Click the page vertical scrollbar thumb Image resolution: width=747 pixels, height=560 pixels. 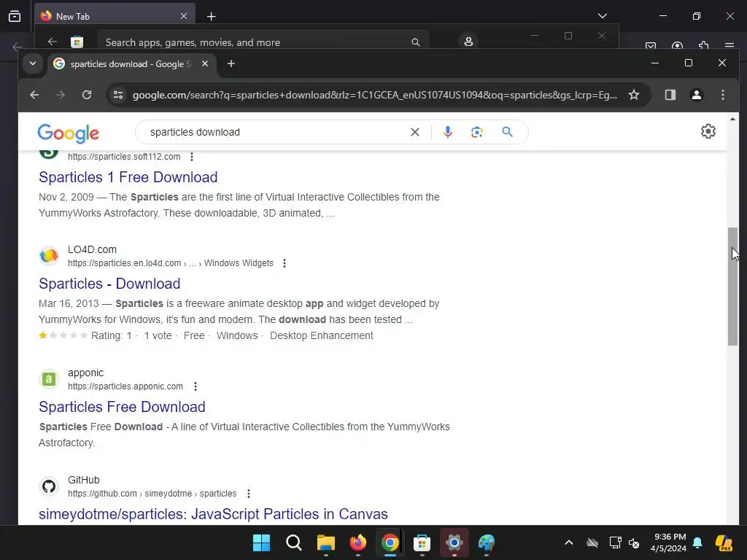[732, 286]
